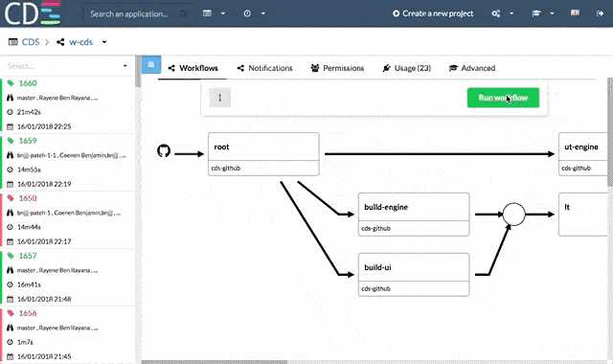Open Usage (23) tab
Screen dimensions: 613x364
coord(406,68)
